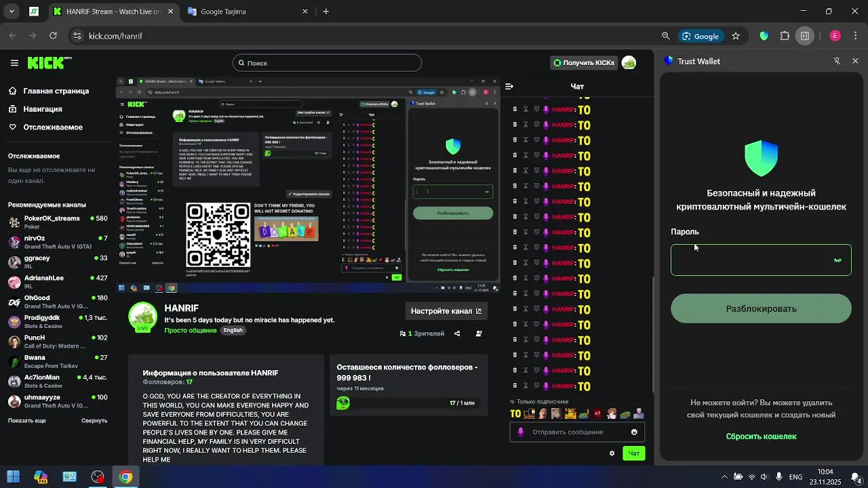Click Получить KICKs button
The height and width of the screenshot is (488, 868).
pos(583,63)
